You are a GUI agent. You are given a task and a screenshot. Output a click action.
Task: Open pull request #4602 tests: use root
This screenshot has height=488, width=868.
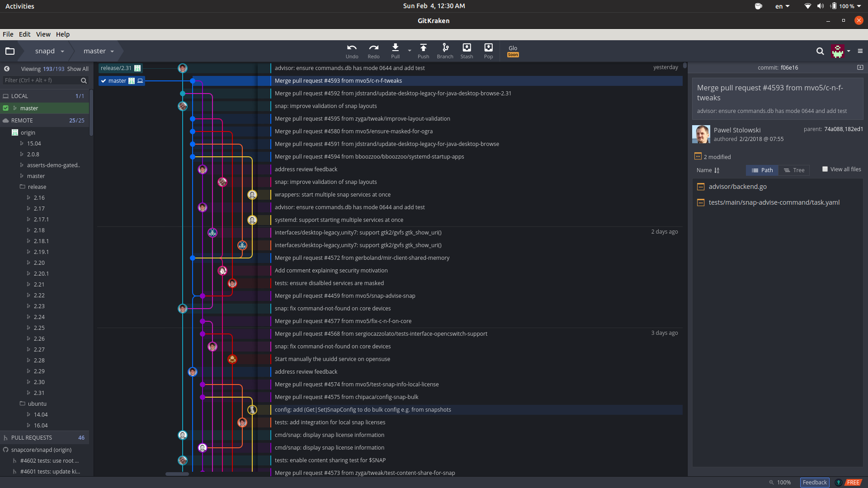click(x=49, y=461)
